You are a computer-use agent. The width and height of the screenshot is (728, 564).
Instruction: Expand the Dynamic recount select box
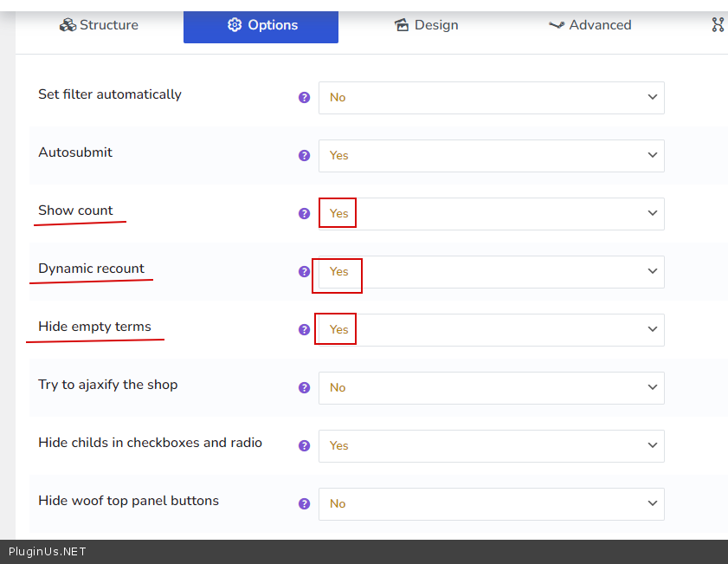click(491, 272)
